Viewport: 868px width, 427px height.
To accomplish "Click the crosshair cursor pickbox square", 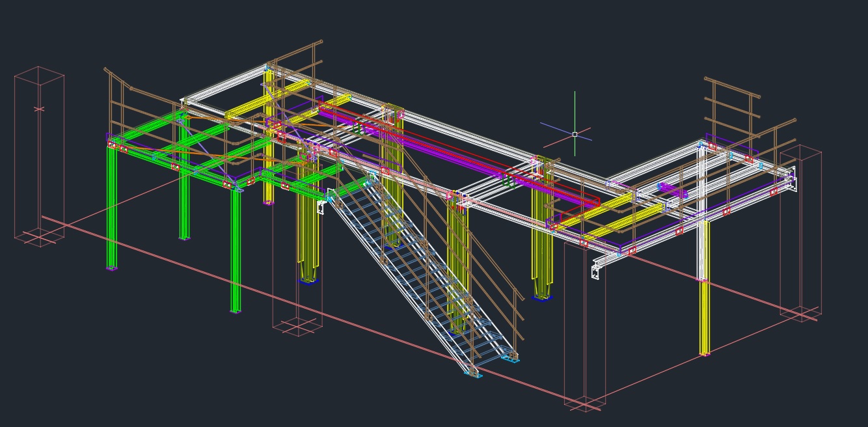I will pos(575,135).
